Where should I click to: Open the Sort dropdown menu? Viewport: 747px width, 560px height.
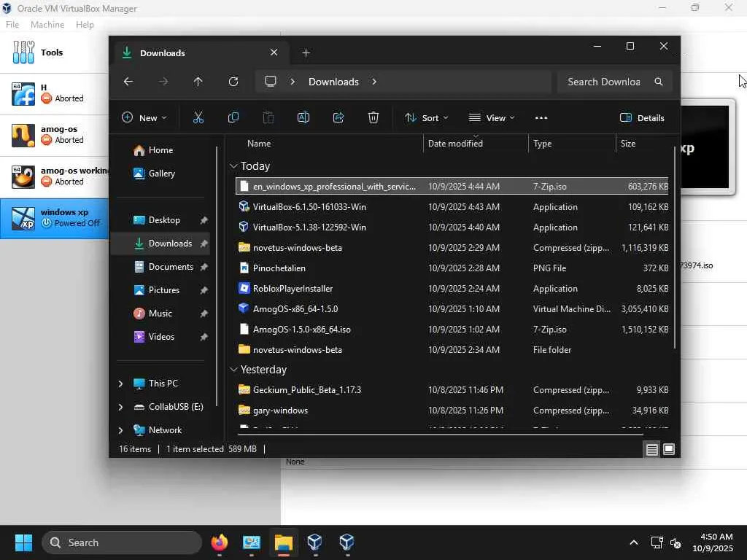point(426,117)
